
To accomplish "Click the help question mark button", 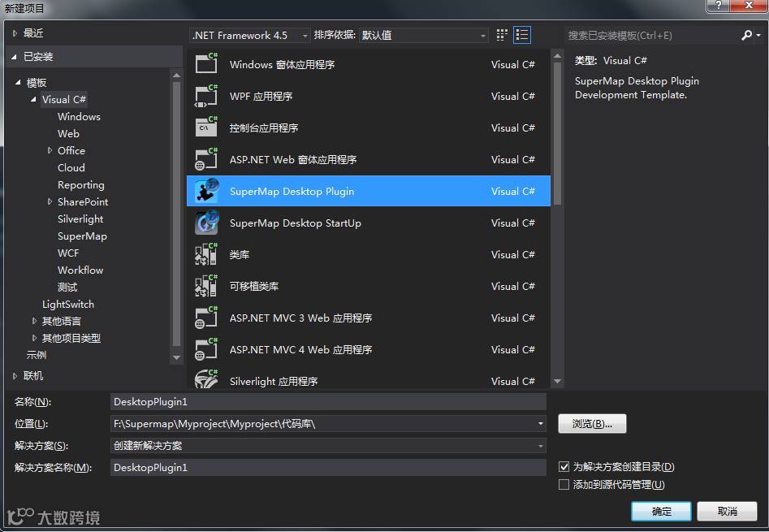I will (718, 6).
